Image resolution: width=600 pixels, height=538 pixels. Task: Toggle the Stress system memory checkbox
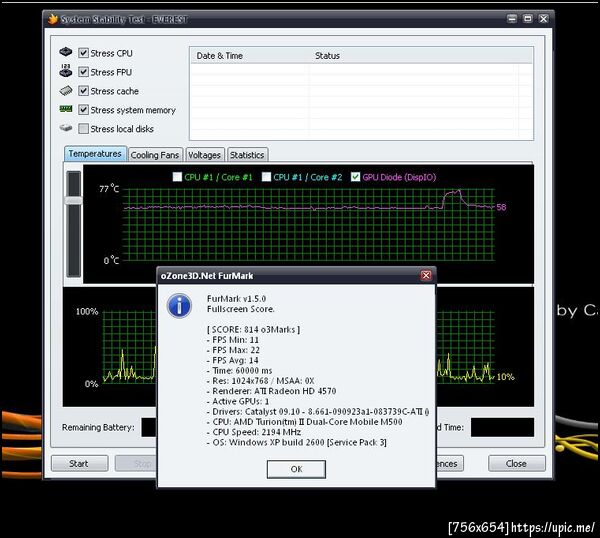tap(83, 110)
